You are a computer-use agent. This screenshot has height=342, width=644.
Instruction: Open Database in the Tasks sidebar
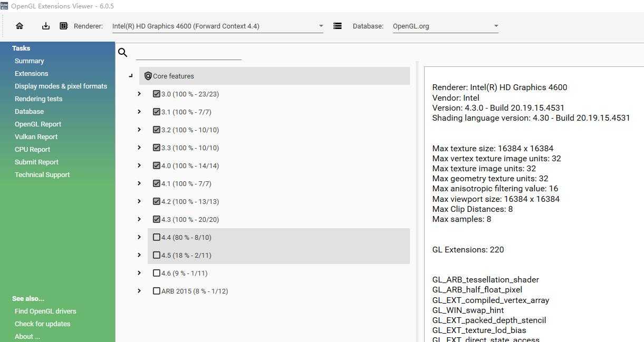tap(29, 112)
